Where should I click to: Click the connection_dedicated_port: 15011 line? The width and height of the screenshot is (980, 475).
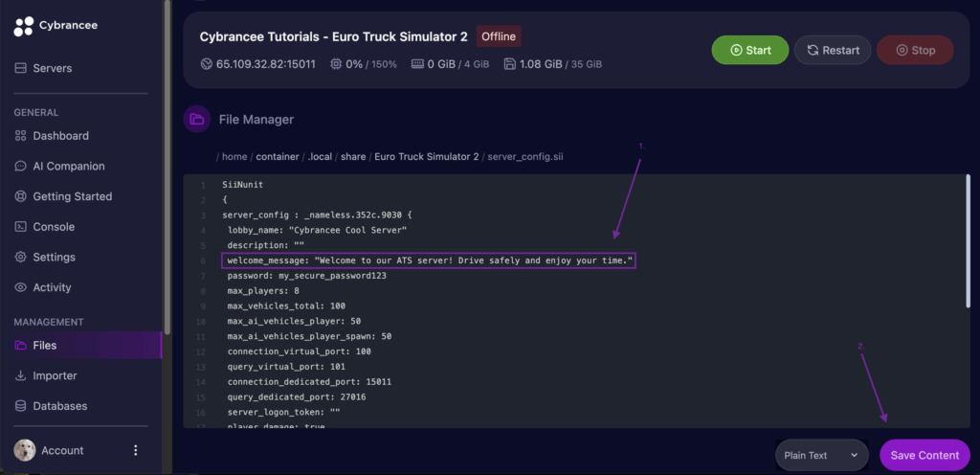pos(309,381)
